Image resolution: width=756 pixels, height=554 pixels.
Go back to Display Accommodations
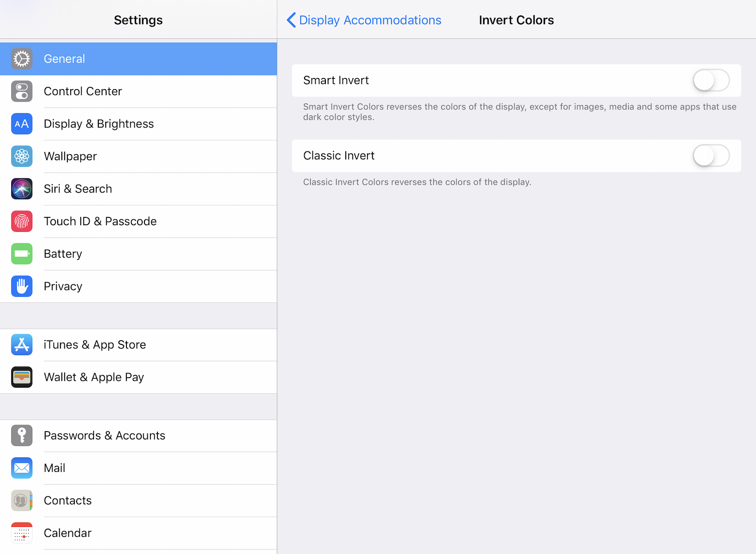pos(364,20)
